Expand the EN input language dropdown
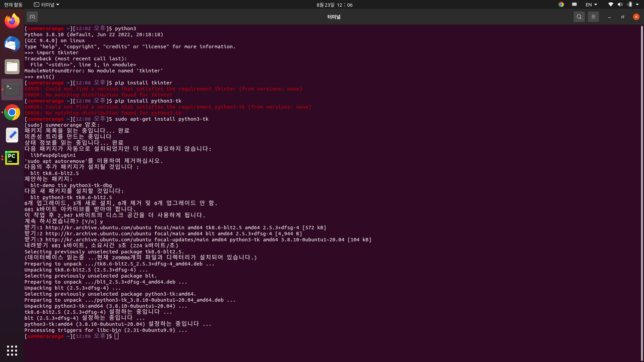Screen dimensions: 644x362 [x=591, y=5]
